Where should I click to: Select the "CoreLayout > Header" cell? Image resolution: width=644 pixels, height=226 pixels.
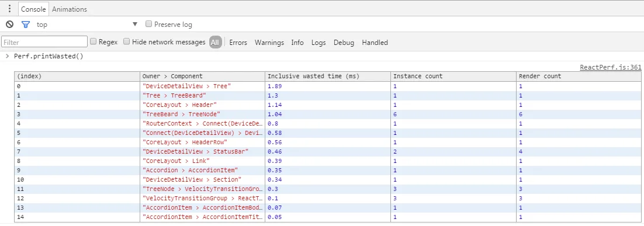pos(202,105)
